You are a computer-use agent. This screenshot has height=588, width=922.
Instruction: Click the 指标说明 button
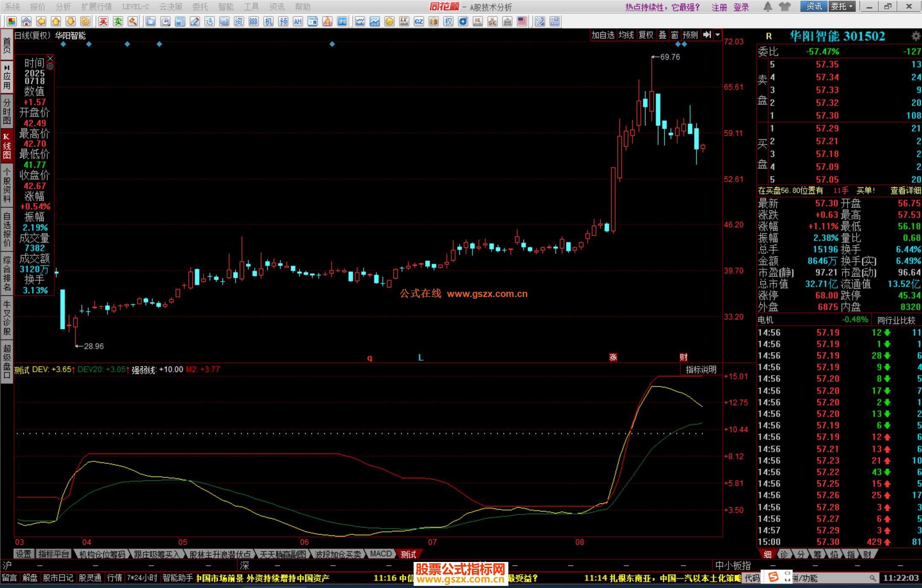(700, 370)
